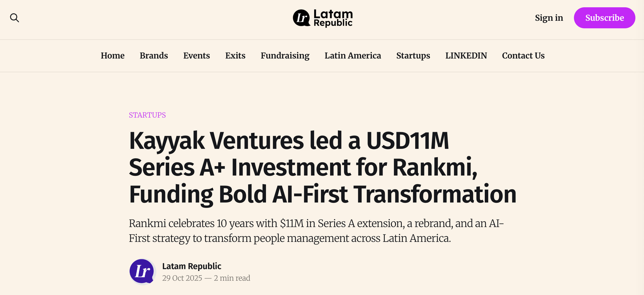This screenshot has width=644, height=295.
Task: Open the Startups navigation item
Action: tap(413, 56)
